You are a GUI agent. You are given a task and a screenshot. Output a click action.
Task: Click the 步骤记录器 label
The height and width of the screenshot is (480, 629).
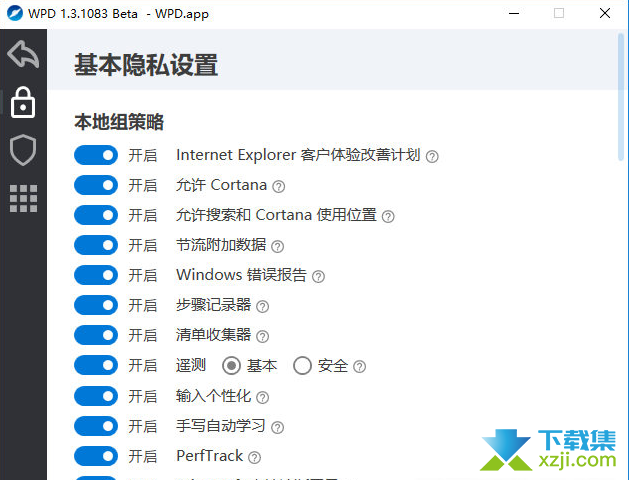click(213, 305)
